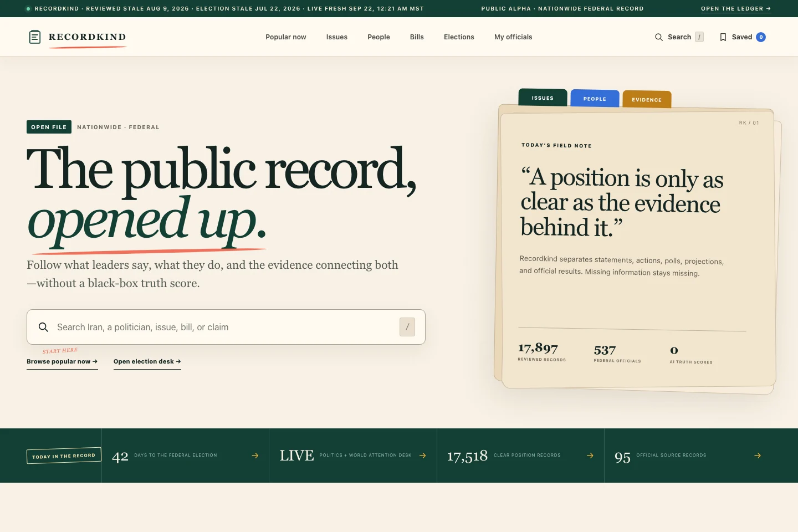Open My officials page

513,37
